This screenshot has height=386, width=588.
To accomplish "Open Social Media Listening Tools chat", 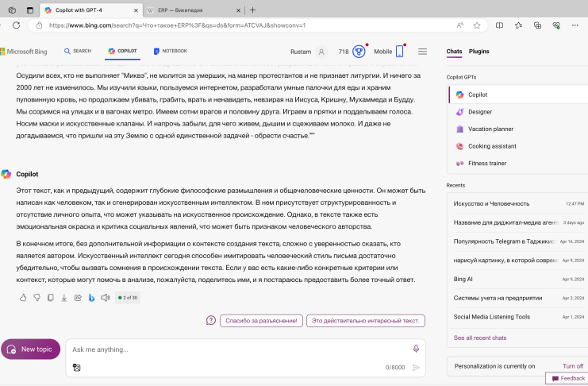I will 518,317.
